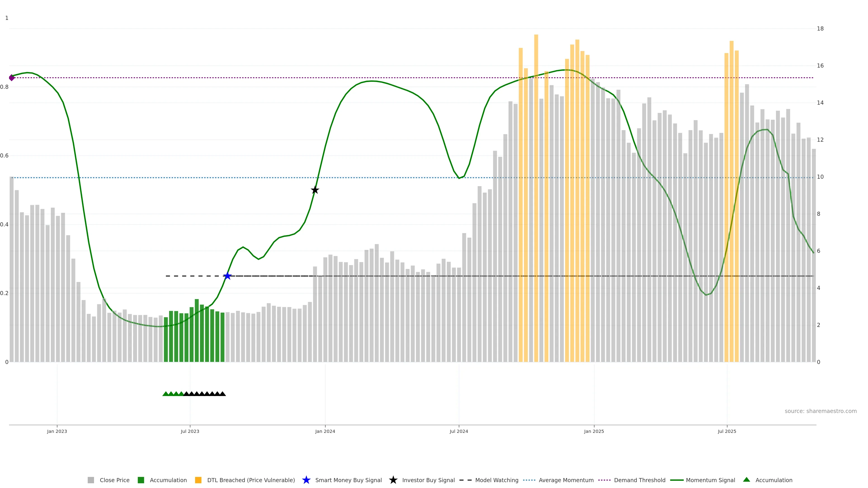Click last black triangle marker below chart

(x=222, y=394)
